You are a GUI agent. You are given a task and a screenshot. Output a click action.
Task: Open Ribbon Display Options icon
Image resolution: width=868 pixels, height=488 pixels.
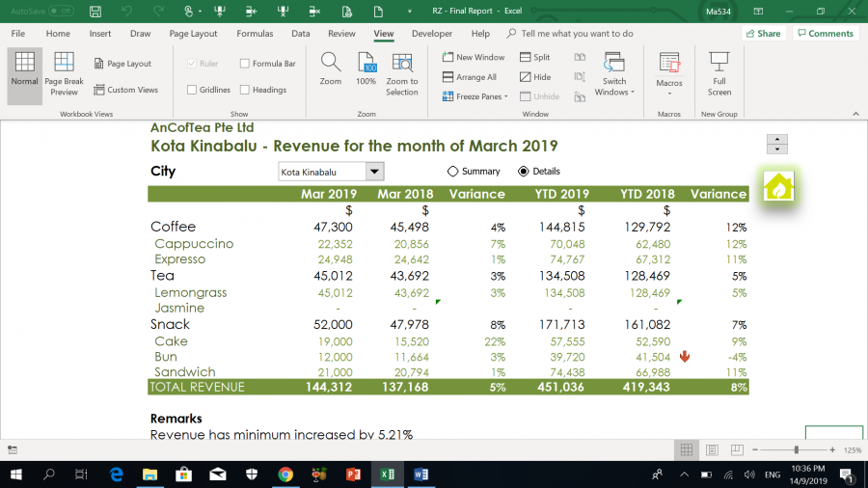coord(758,11)
